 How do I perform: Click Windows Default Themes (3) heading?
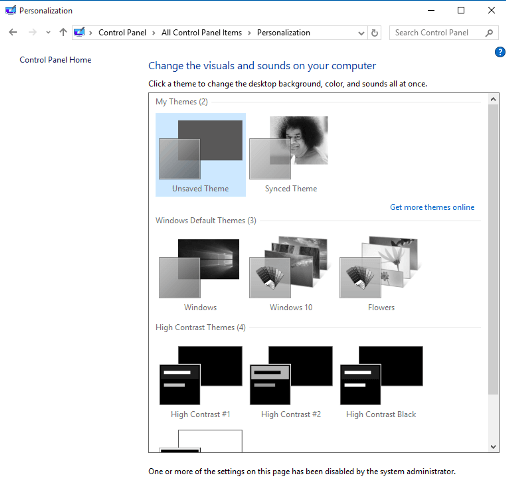pos(206,221)
